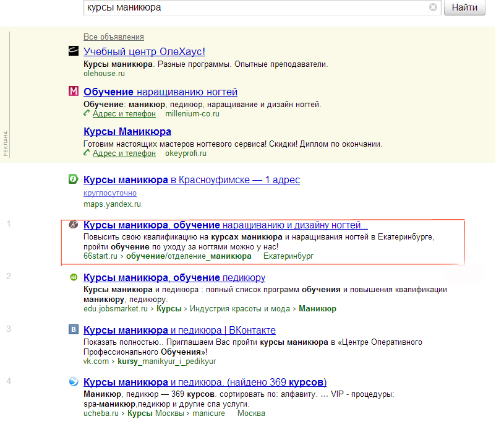Click the 66start.ru result favicon
Image resolution: width=504 pixels, height=424 pixels.
tap(74, 225)
